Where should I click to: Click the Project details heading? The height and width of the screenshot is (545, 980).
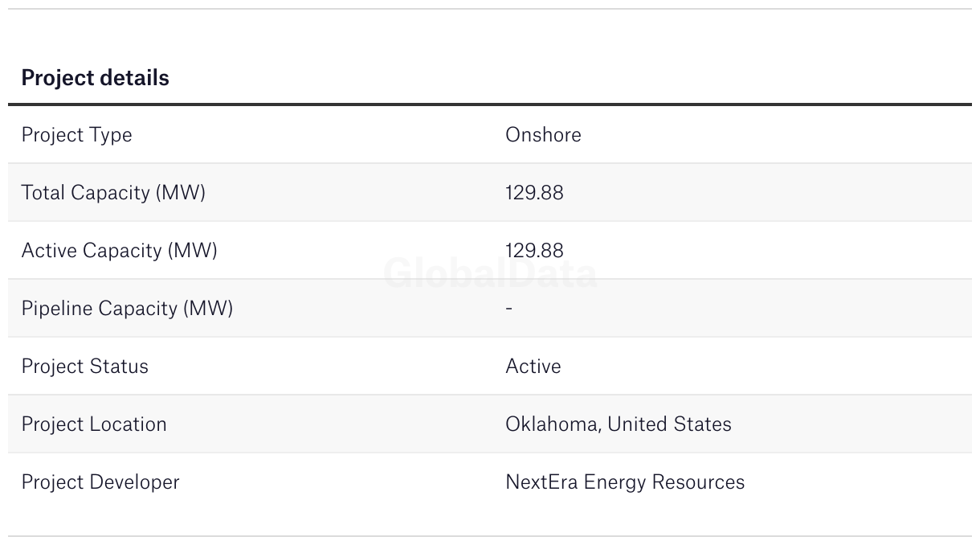point(95,78)
